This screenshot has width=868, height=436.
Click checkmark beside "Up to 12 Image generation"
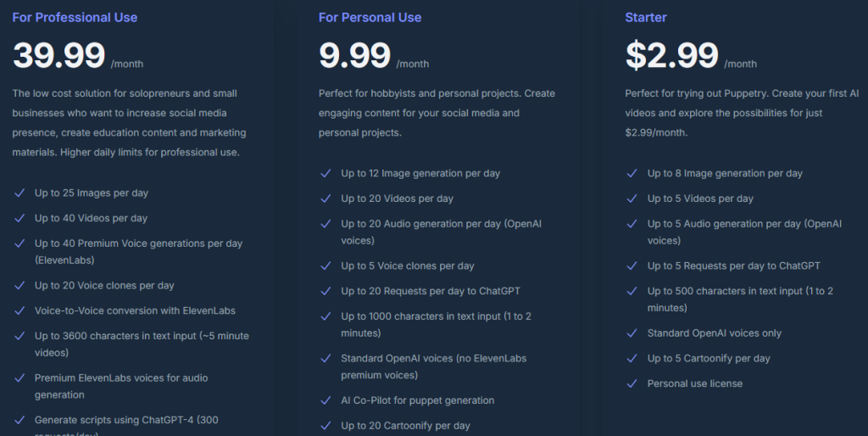click(325, 174)
